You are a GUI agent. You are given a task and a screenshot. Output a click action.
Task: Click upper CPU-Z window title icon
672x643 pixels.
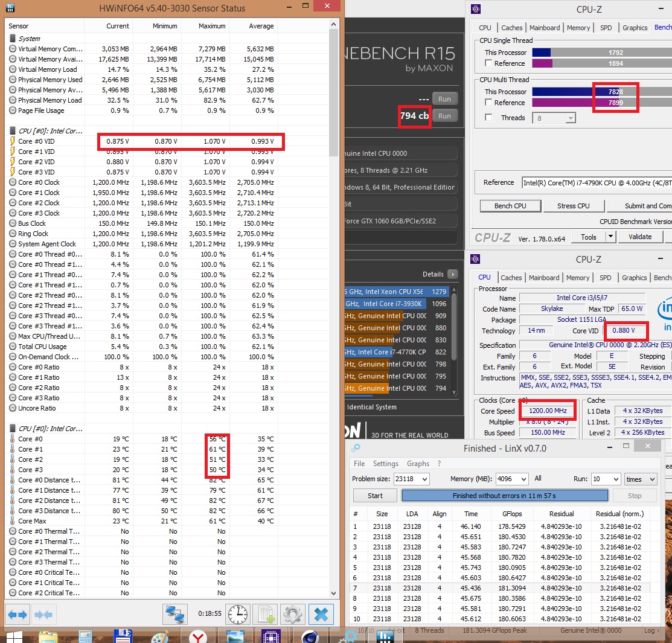coord(476,9)
